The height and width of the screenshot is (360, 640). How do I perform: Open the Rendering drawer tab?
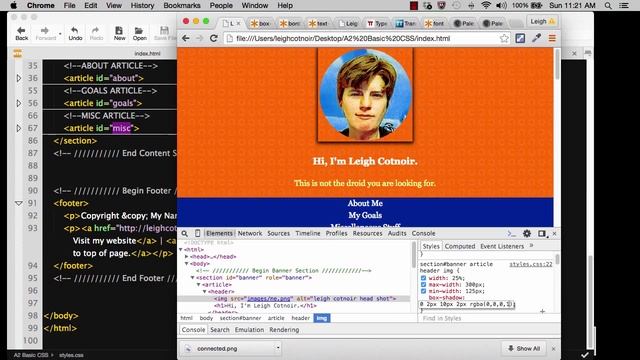[x=284, y=330]
